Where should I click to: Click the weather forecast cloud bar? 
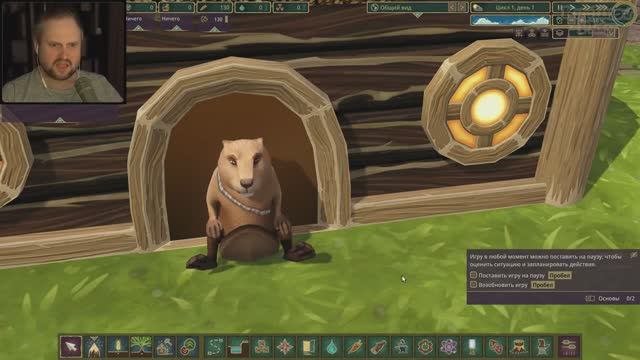(x=510, y=20)
